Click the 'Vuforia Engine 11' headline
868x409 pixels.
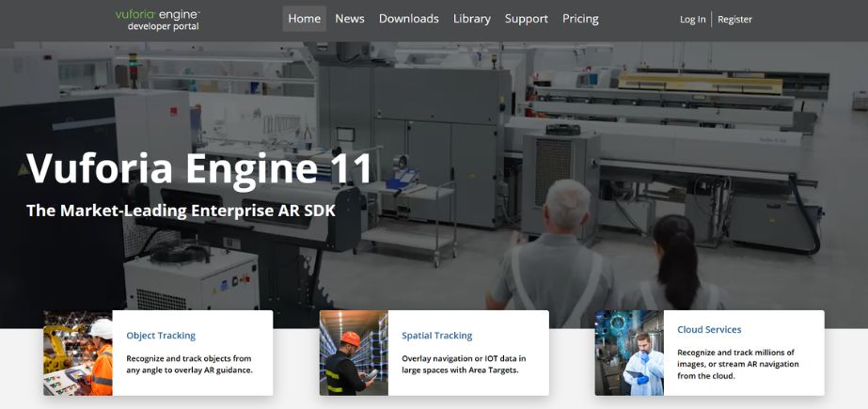pyautogui.click(x=198, y=168)
